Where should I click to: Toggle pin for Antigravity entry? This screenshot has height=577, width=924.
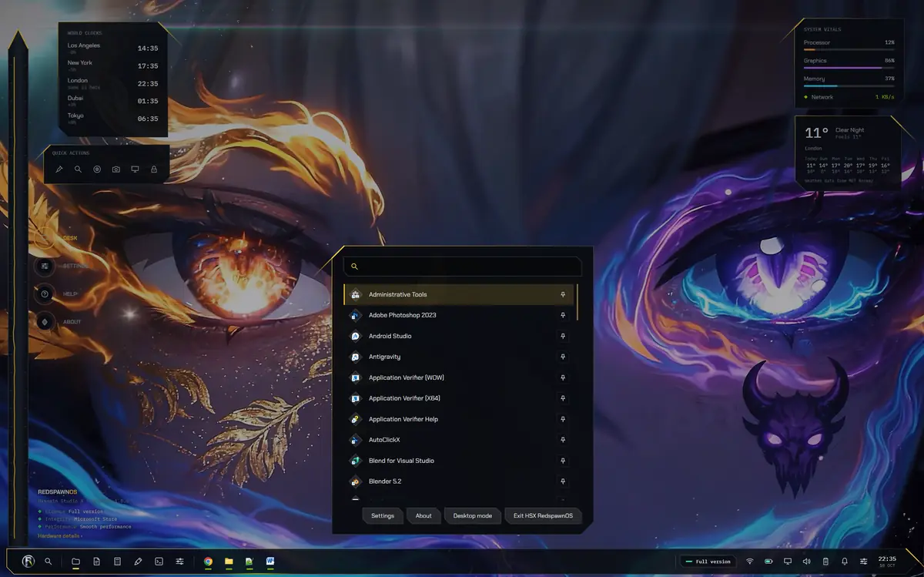(x=563, y=357)
